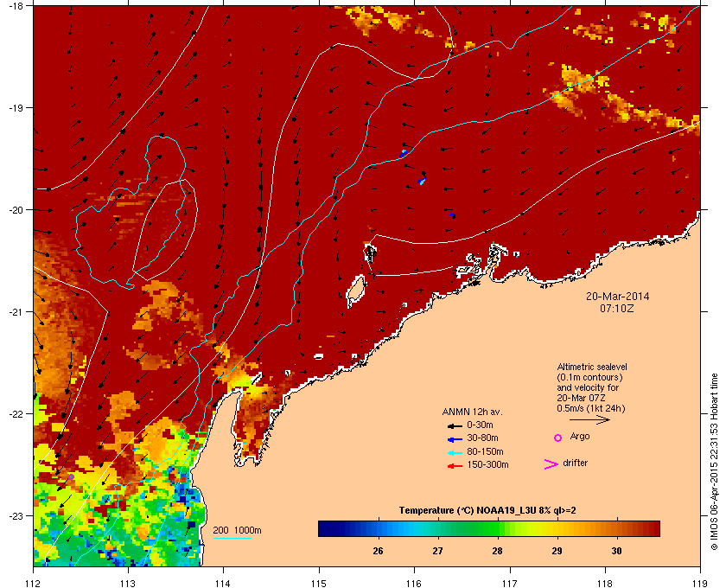Click the 0.5m/s velocity scale arrow
The height and width of the screenshot is (588, 726).
(x=589, y=420)
